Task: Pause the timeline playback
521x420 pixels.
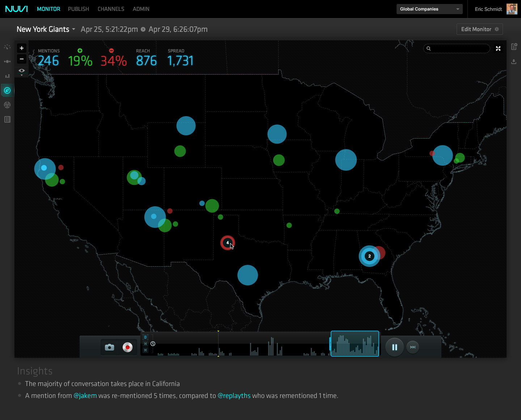Action: [x=395, y=347]
